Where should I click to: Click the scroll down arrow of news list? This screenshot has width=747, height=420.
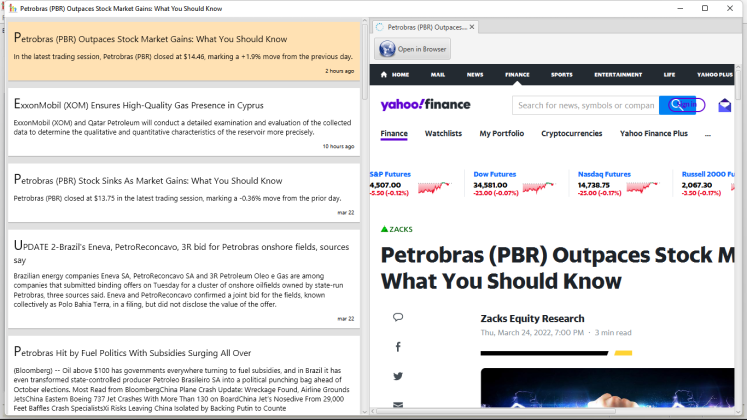[365, 411]
